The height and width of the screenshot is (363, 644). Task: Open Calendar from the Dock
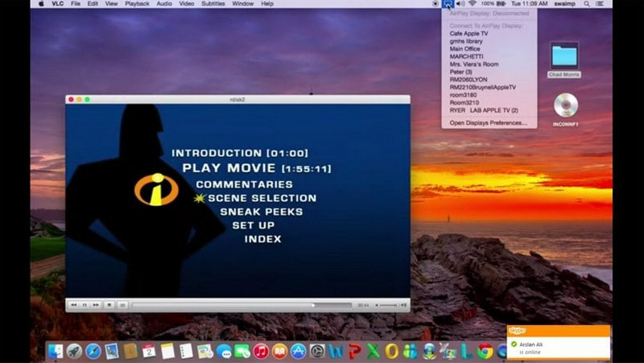[149, 352]
